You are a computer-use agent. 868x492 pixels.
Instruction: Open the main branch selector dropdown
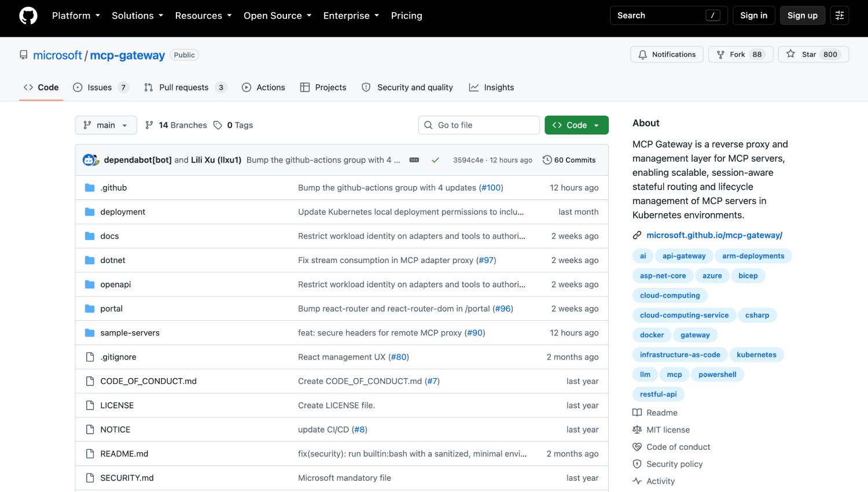pyautogui.click(x=106, y=125)
